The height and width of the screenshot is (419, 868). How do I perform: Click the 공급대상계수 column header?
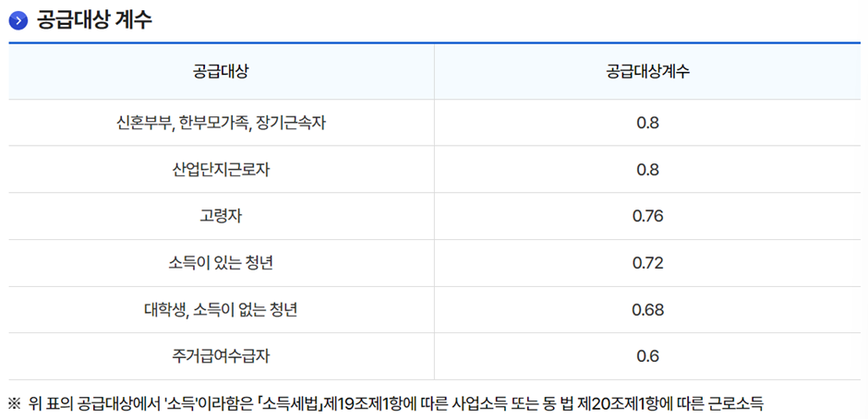point(647,72)
